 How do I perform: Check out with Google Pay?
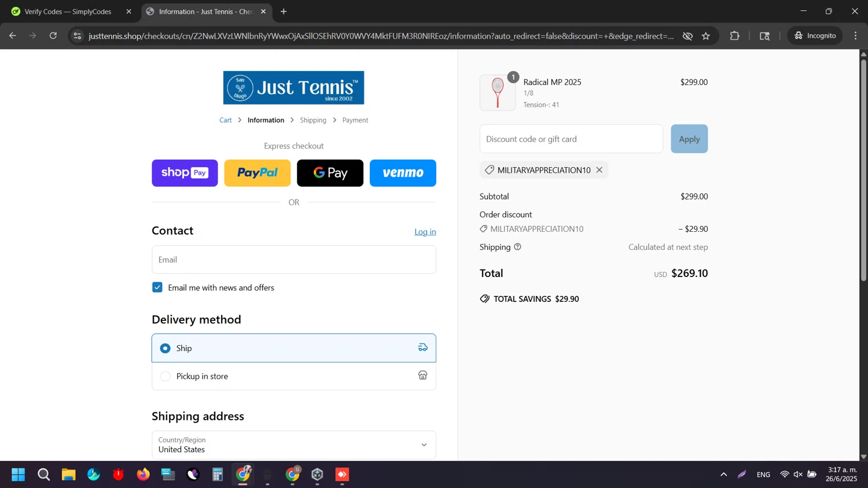click(x=330, y=173)
